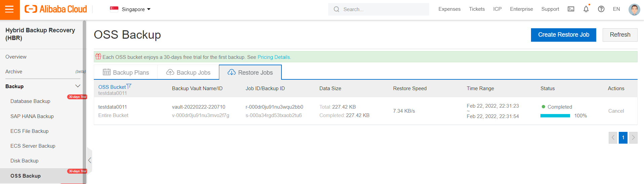This screenshot has height=184, width=644.
Task: Launch the Cloud Shell terminal icon
Action: coord(571,9)
